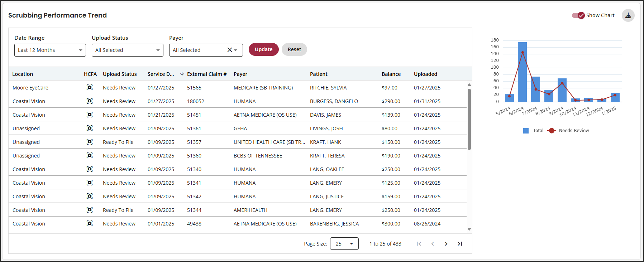Open HCFA form icon for claim 180052

click(x=90, y=101)
